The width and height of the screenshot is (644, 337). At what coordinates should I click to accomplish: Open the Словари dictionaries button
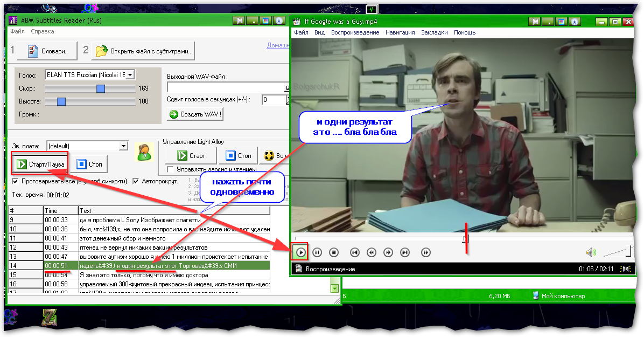[47, 51]
